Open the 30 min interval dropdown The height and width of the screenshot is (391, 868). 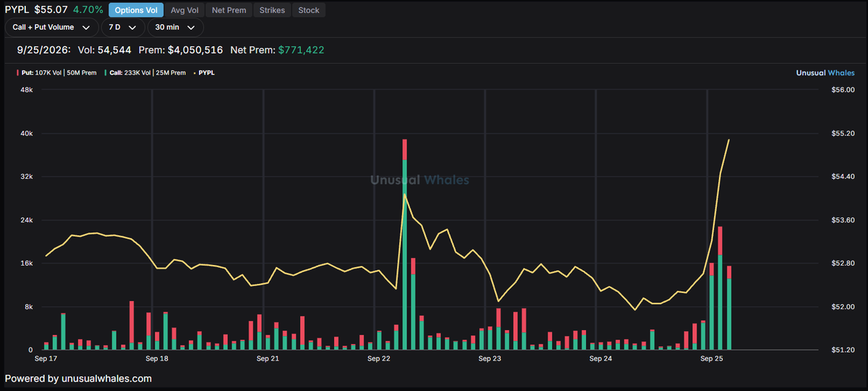point(175,28)
